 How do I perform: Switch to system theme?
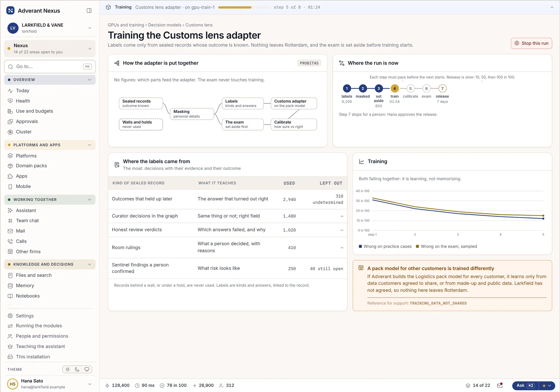pos(87,369)
